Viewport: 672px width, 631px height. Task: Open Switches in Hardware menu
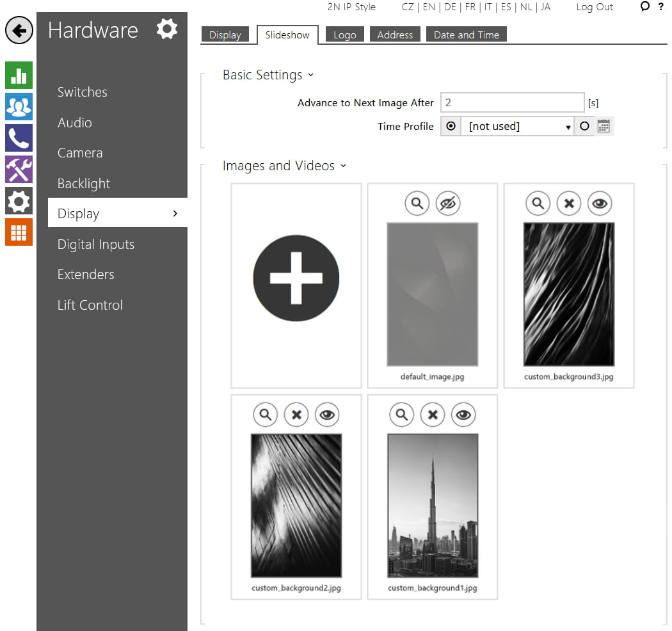pos(83,92)
